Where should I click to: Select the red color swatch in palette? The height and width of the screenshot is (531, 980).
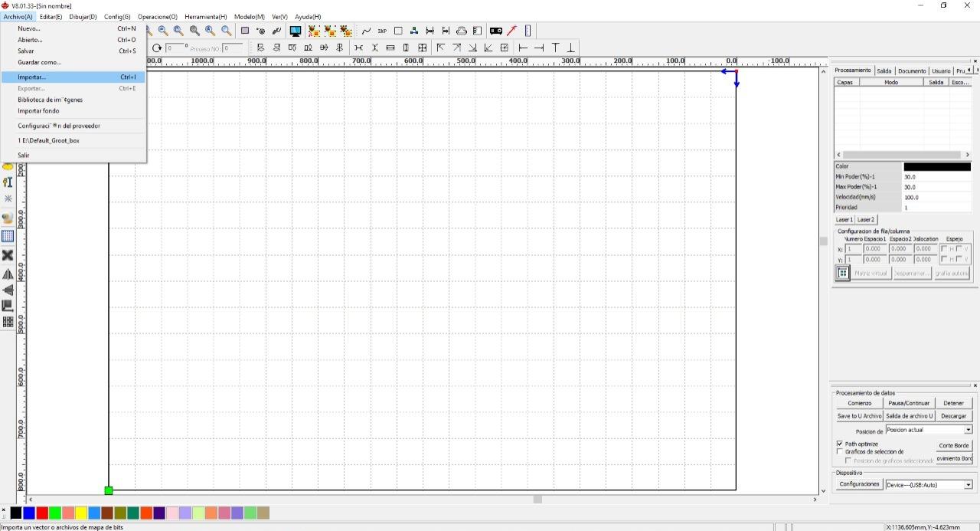pyautogui.click(x=42, y=513)
